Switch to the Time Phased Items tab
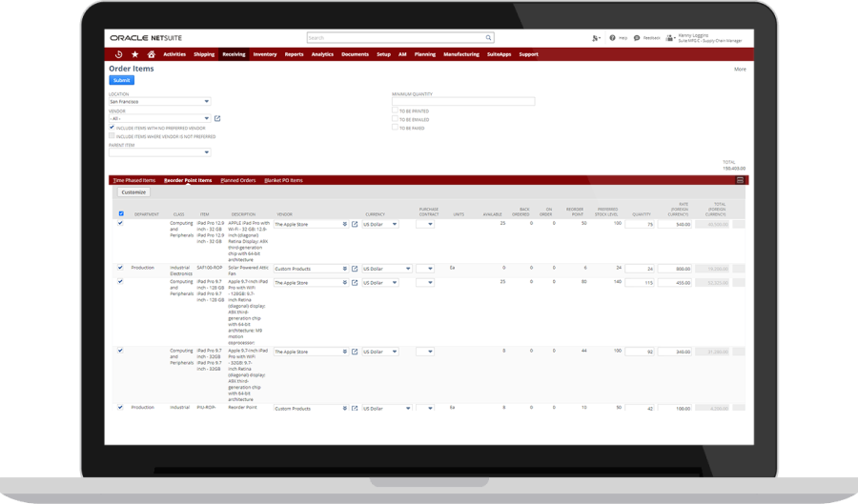 (134, 180)
